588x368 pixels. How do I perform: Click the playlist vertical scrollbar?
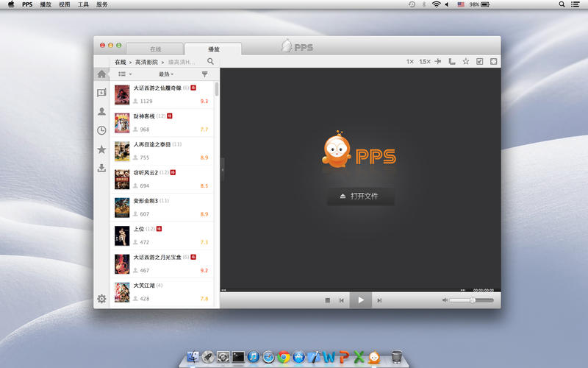(x=217, y=89)
